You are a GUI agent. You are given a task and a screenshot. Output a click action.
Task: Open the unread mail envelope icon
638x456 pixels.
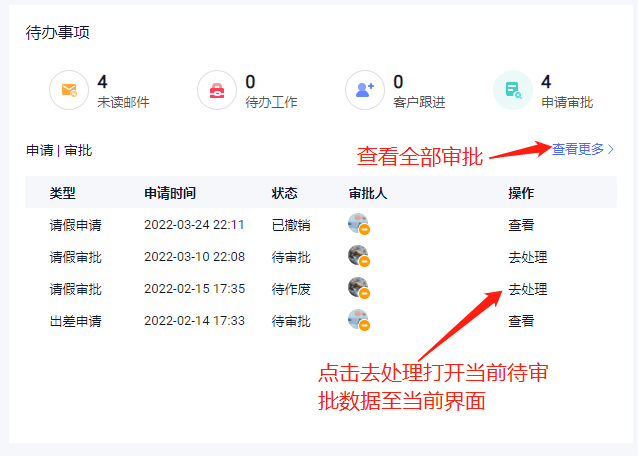[x=69, y=90]
